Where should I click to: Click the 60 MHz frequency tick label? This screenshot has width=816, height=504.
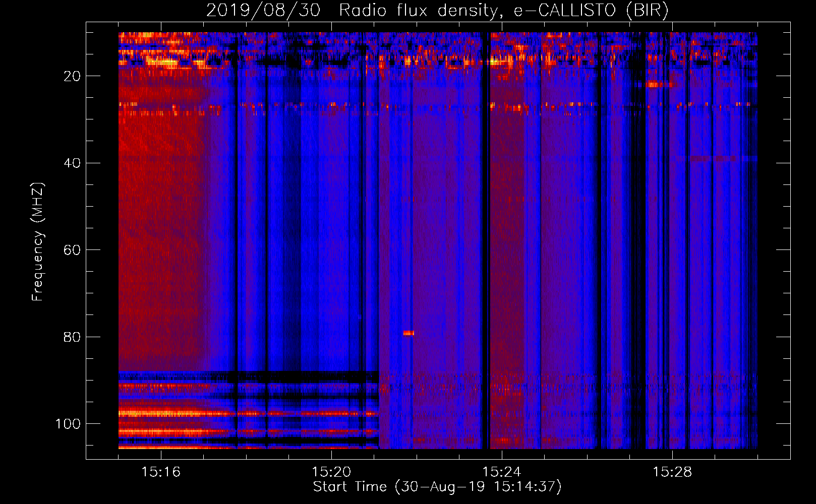coord(72,250)
